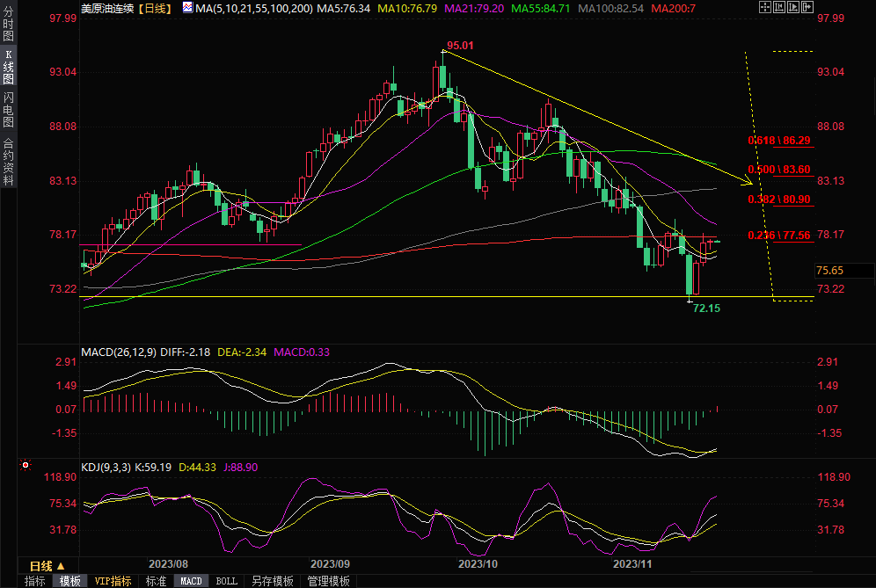The width and height of the screenshot is (876, 588).
Task: Open the 指标 tab at bottom
Action: tap(34, 581)
